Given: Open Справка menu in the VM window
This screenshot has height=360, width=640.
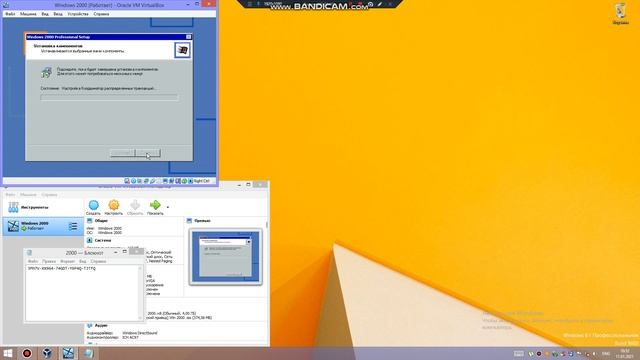Looking at the screenshot, I should pos(101,14).
